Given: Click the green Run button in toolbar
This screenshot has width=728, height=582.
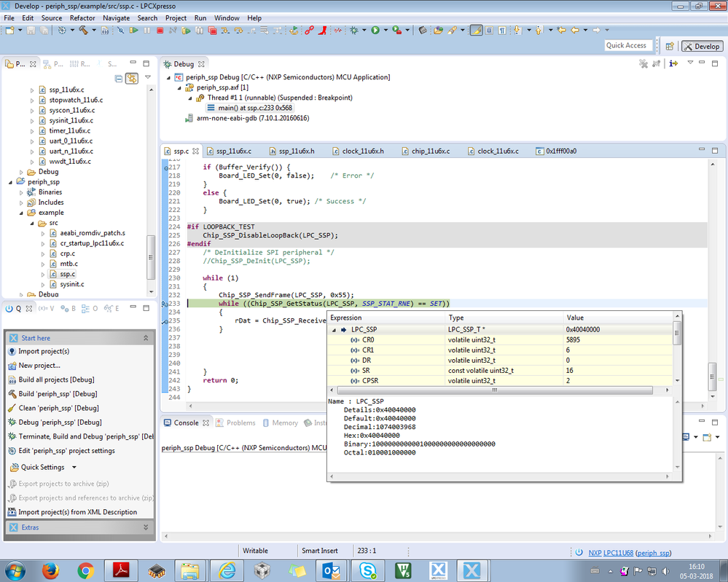Looking at the screenshot, I should pos(375,31).
